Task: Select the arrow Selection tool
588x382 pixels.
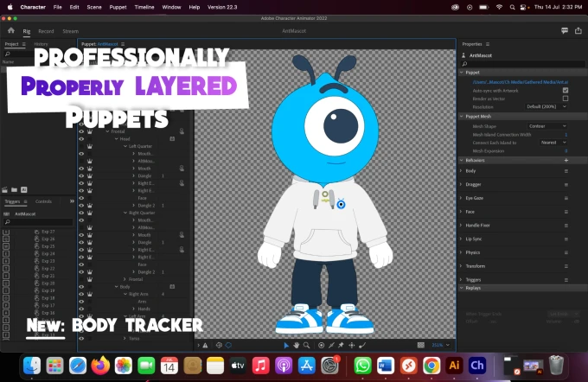Action: click(286, 345)
